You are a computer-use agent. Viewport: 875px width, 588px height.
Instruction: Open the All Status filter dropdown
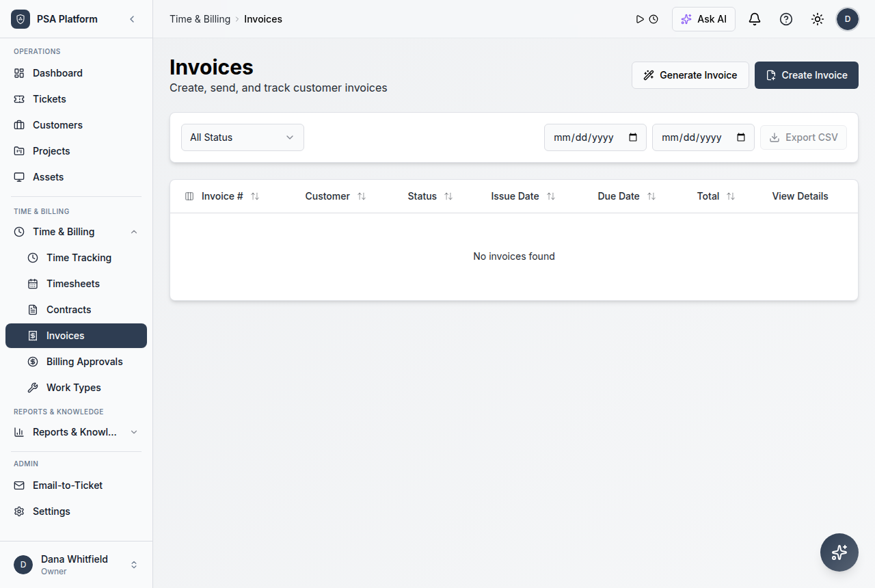click(x=243, y=137)
